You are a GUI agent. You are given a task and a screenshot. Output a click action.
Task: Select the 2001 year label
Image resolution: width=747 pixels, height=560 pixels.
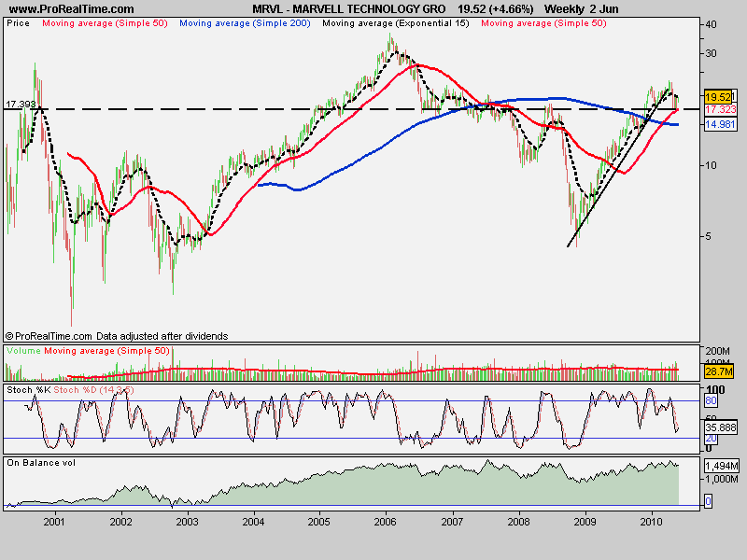coord(54,522)
